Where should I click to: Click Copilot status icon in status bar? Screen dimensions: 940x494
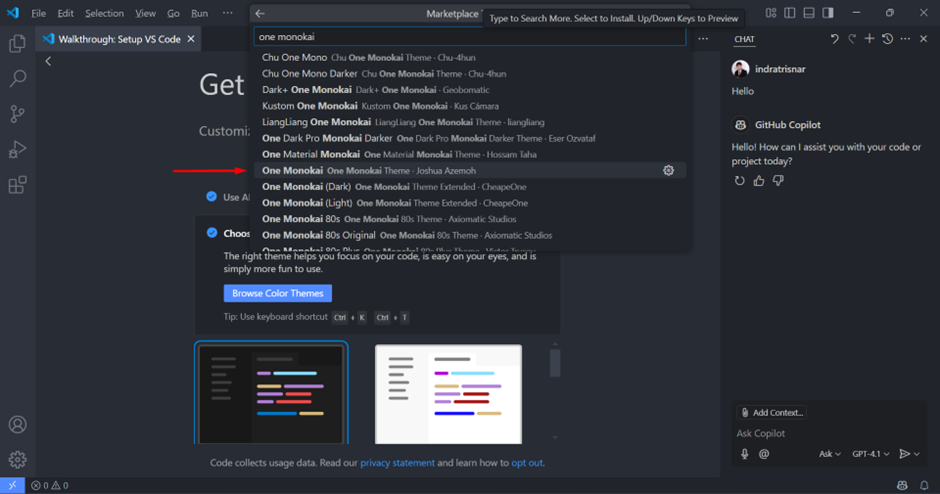pyautogui.click(x=902, y=486)
